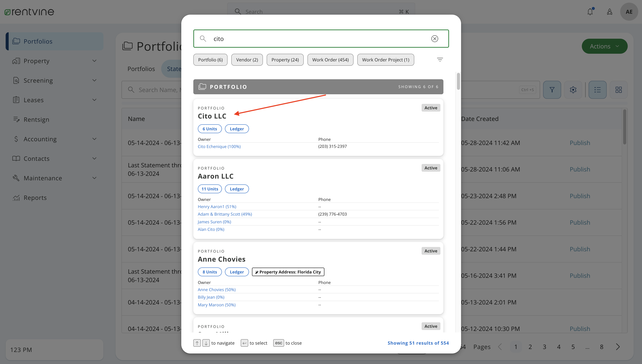
Task: Open owner link Cito Echenique (100%)
Action: (219, 146)
